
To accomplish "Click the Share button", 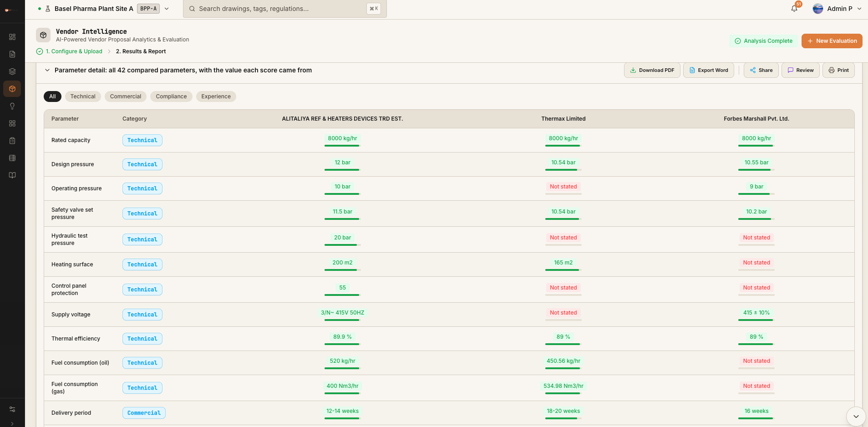I will pos(761,70).
